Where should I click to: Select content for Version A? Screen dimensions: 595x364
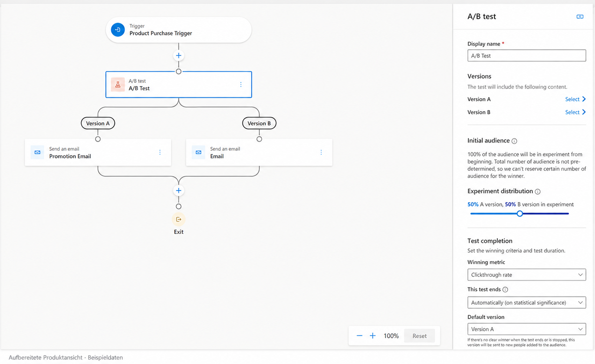[575, 99]
